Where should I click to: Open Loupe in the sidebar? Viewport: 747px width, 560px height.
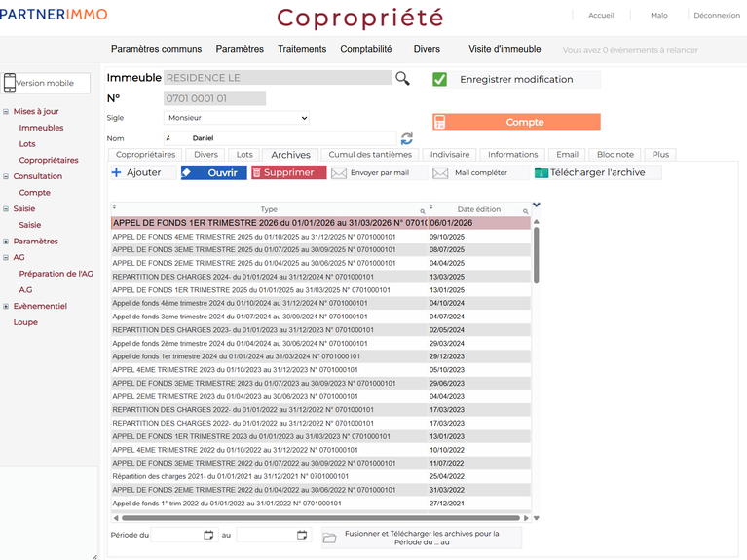pyautogui.click(x=25, y=322)
